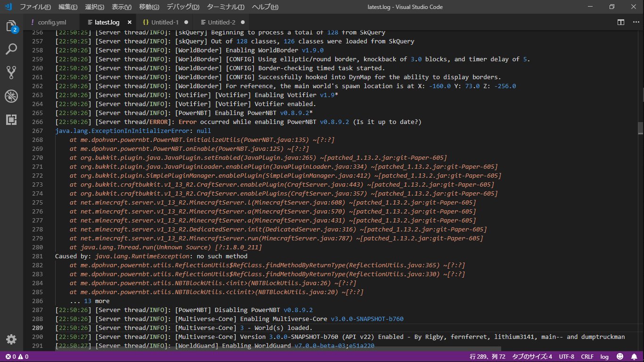Open the Source Control view icon

(x=11, y=72)
